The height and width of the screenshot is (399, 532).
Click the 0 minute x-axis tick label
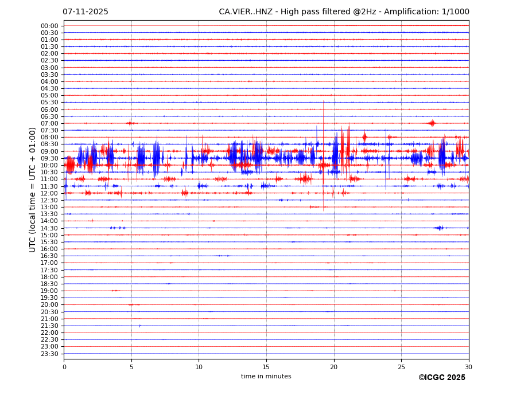click(64, 367)
